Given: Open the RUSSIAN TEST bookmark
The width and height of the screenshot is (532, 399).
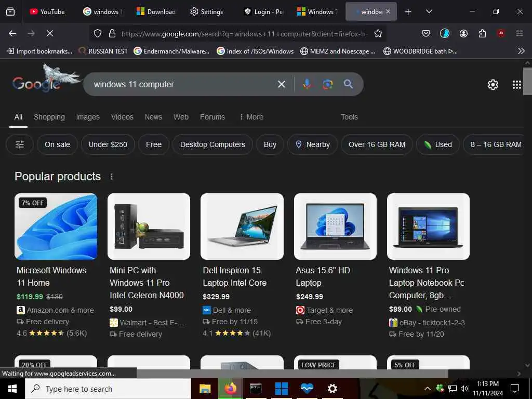Looking at the screenshot, I should (x=103, y=51).
